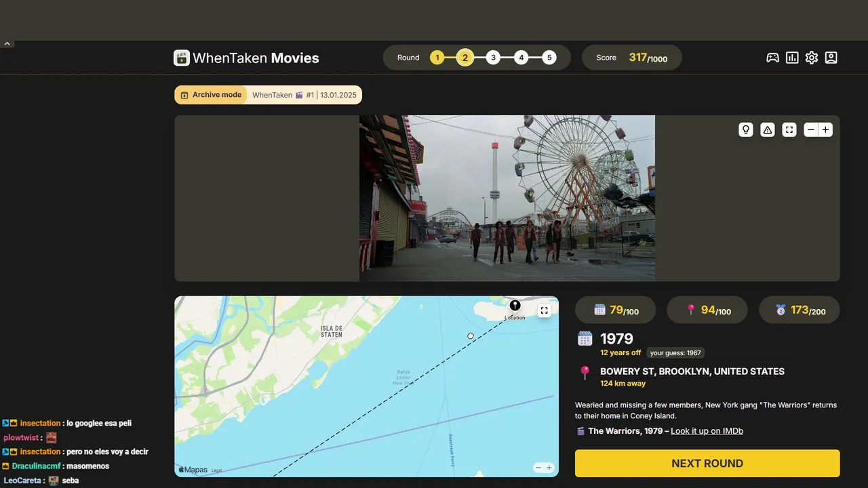The height and width of the screenshot is (488, 868).
Task: Open settings gear icon
Action: 812,58
